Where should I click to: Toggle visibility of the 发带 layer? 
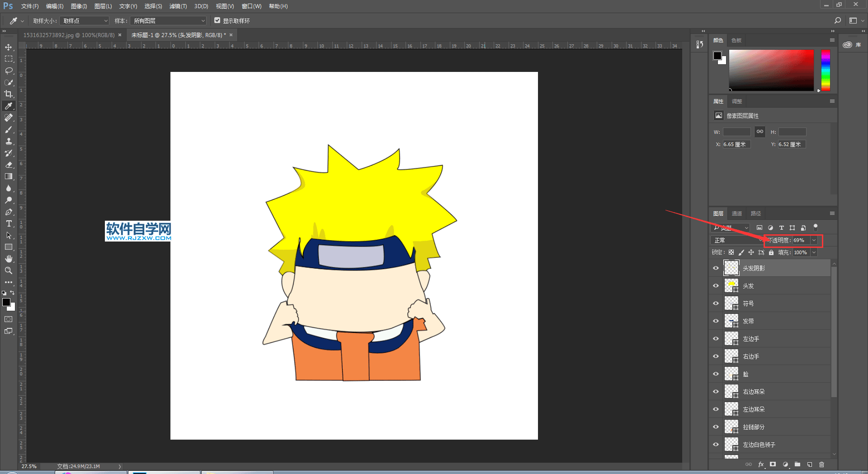tap(716, 321)
